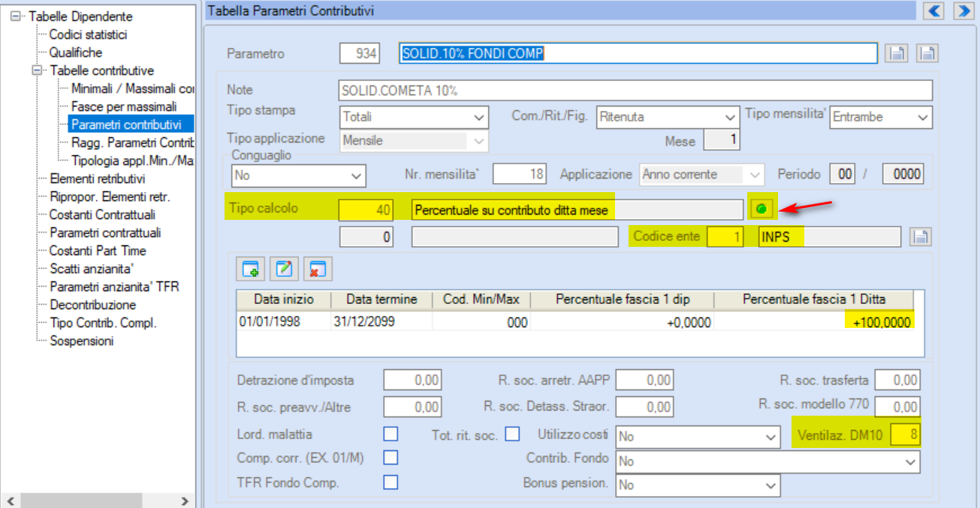Click R. soc. arretr. AAPP field

coord(644,380)
